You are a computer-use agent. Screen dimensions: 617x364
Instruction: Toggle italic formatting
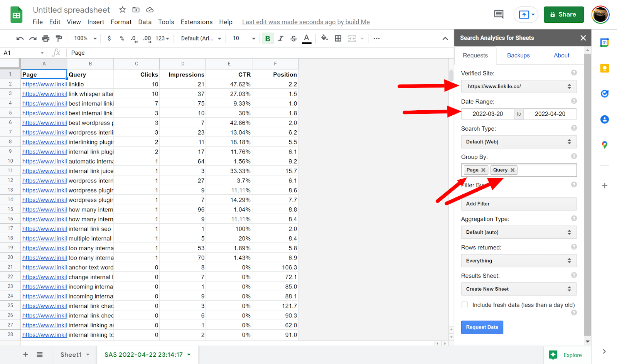pos(281,39)
